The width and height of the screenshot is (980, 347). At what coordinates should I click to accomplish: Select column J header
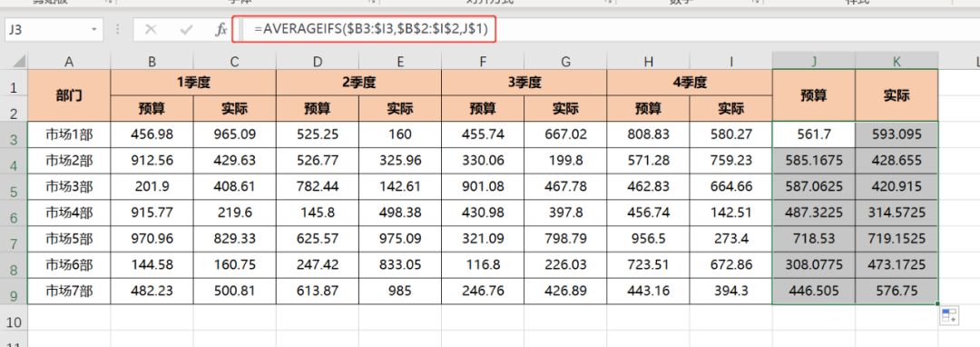click(x=814, y=61)
